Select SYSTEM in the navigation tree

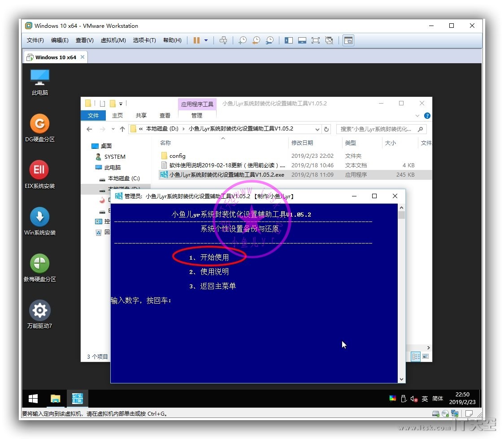(111, 156)
